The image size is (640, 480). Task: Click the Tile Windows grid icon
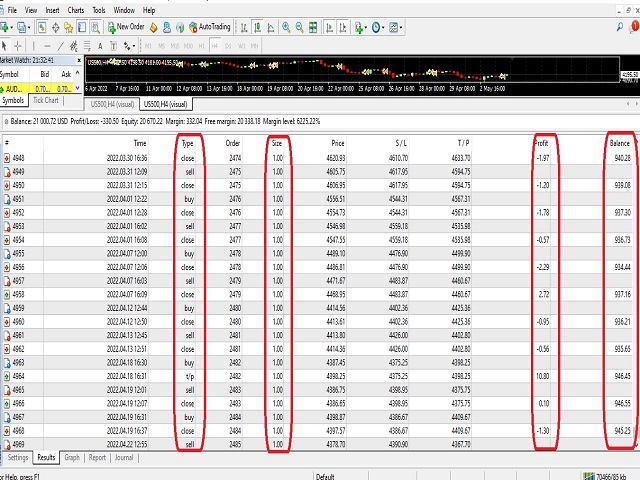click(x=313, y=27)
